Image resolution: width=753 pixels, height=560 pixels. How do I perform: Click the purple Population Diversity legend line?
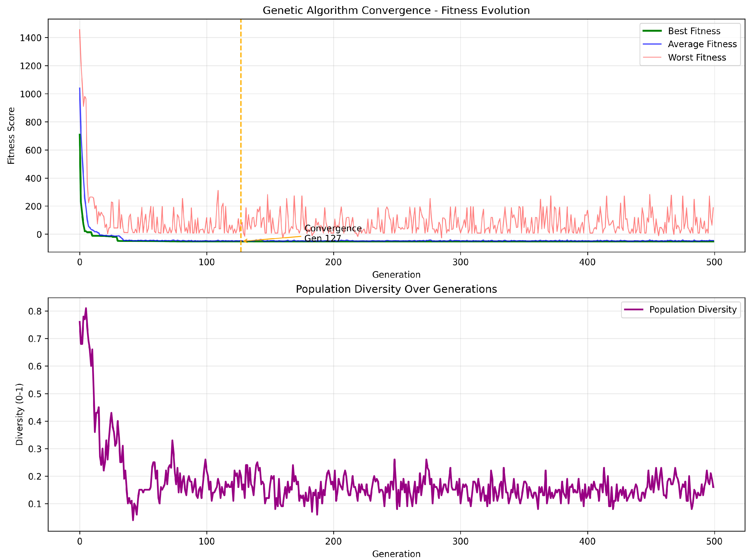click(633, 310)
